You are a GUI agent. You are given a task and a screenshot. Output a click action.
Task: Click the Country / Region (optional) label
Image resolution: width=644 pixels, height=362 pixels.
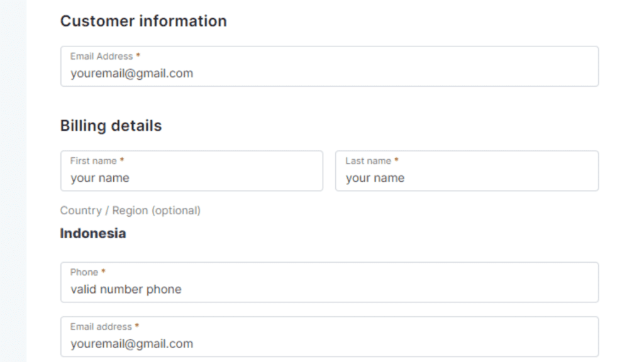130,211
